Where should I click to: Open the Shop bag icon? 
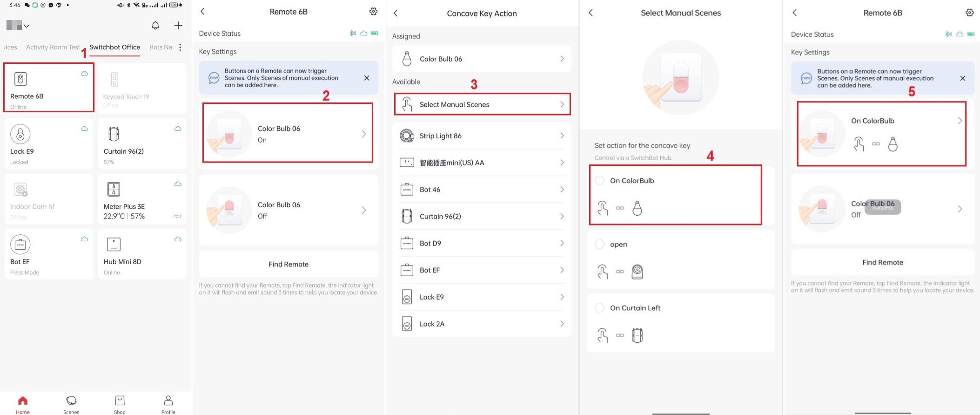[x=120, y=401]
